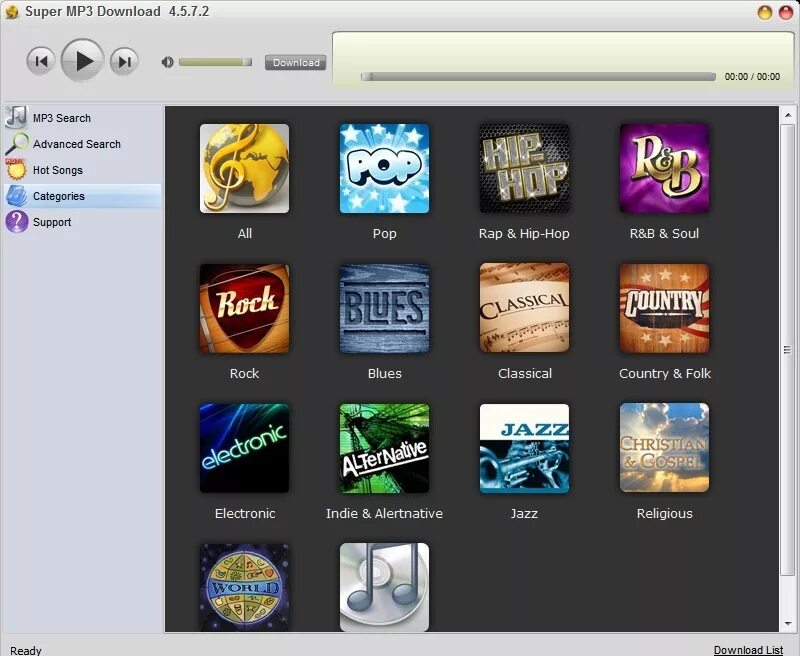Click the Jazz label
This screenshot has width=800, height=656.
click(524, 513)
